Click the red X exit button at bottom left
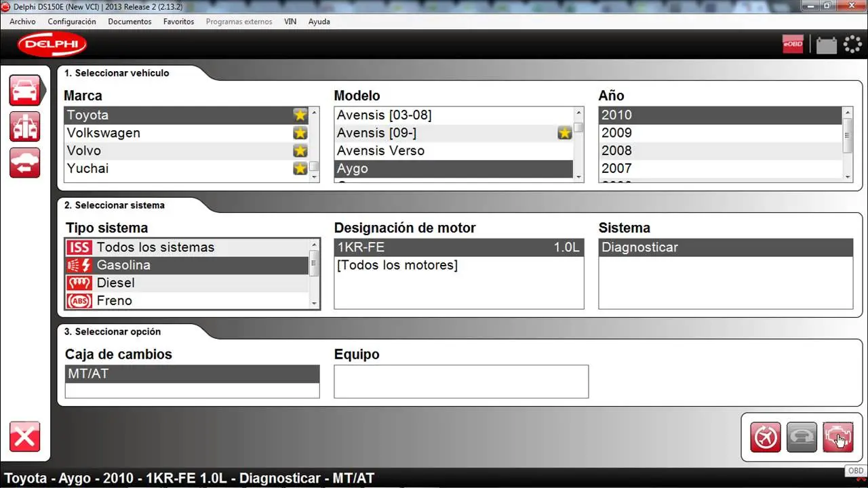Screen dimensions: 868x488 pos(24,436)
